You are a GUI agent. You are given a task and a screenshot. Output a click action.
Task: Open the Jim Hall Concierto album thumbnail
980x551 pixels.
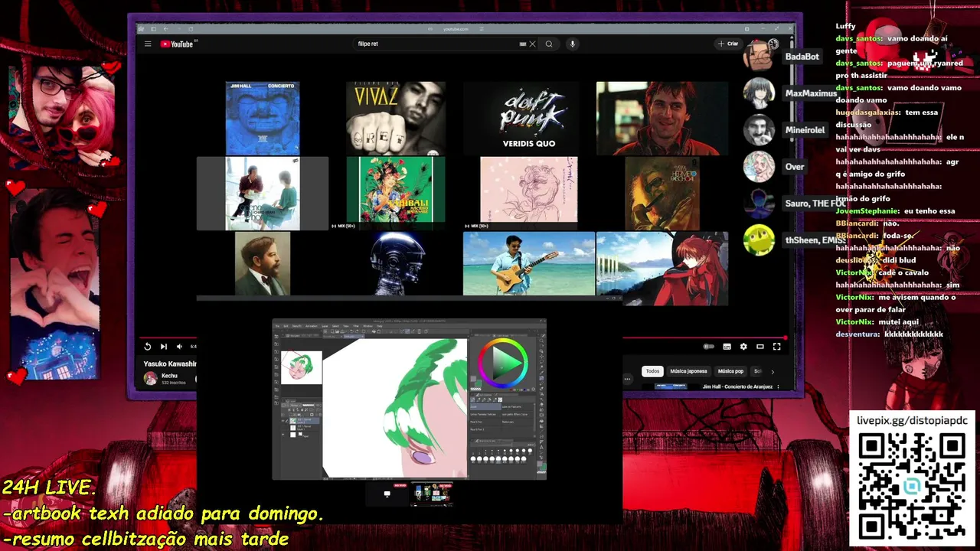coord(263,119)
